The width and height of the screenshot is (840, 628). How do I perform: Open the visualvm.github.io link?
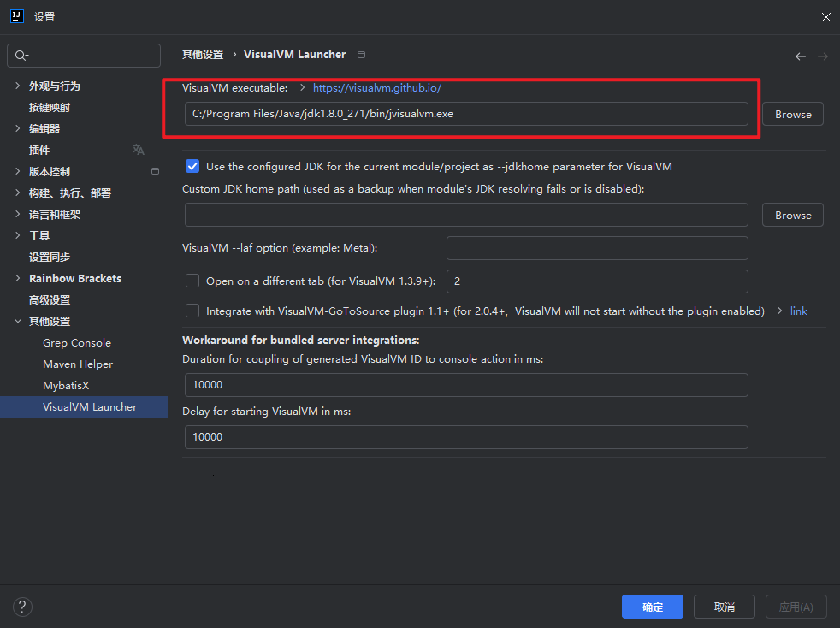click(377, 88)
